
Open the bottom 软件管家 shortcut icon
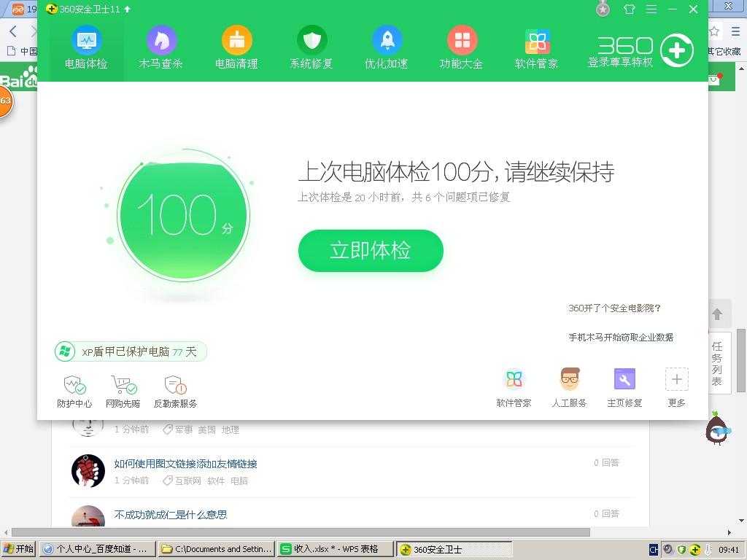[514, 388]
